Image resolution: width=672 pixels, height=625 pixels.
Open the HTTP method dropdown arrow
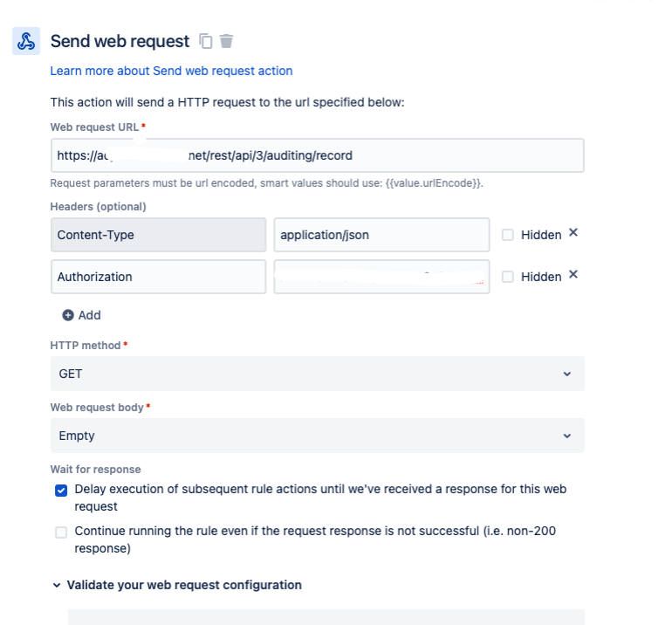[x=567, y=374]
